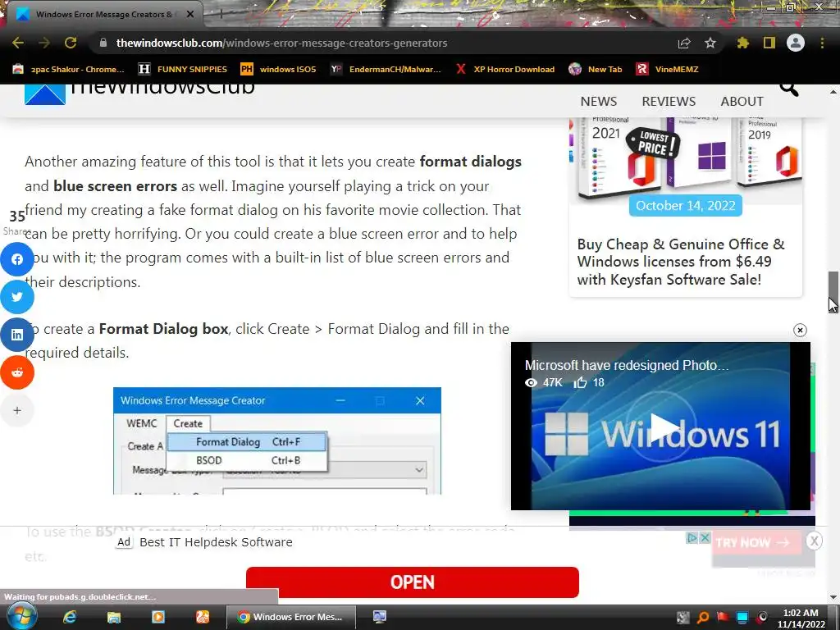The height and width of the screenshot is (630, 840).
Task: Open the FUNNY SNIPPIES bookmark
Action: tap(183, 69)
